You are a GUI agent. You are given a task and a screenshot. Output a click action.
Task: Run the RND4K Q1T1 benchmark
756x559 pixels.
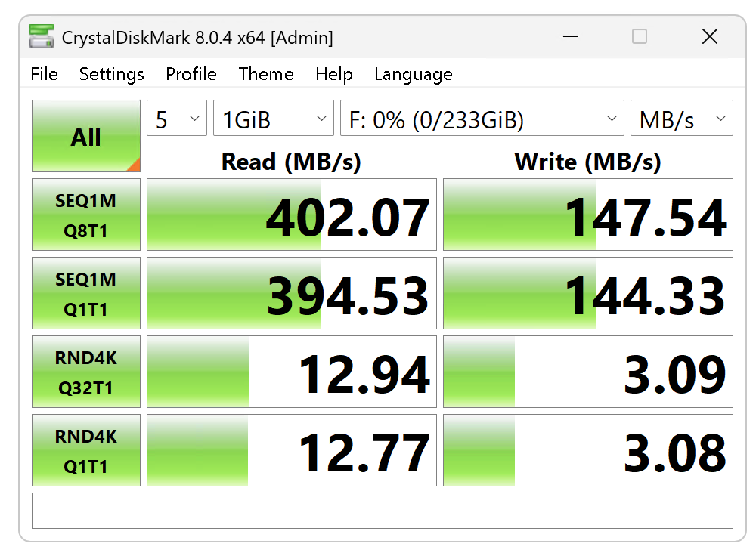[x=86, y=451]
